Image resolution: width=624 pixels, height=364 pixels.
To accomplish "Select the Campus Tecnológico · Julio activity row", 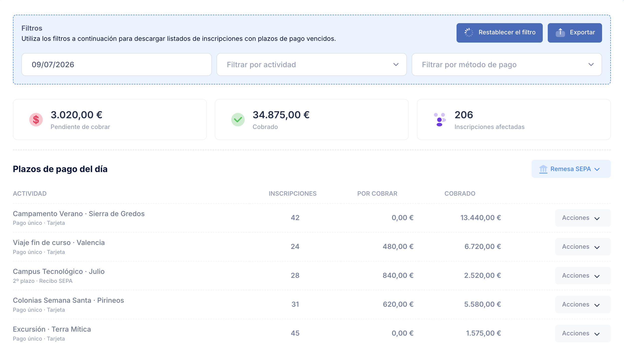I will (x=312, y=276).
